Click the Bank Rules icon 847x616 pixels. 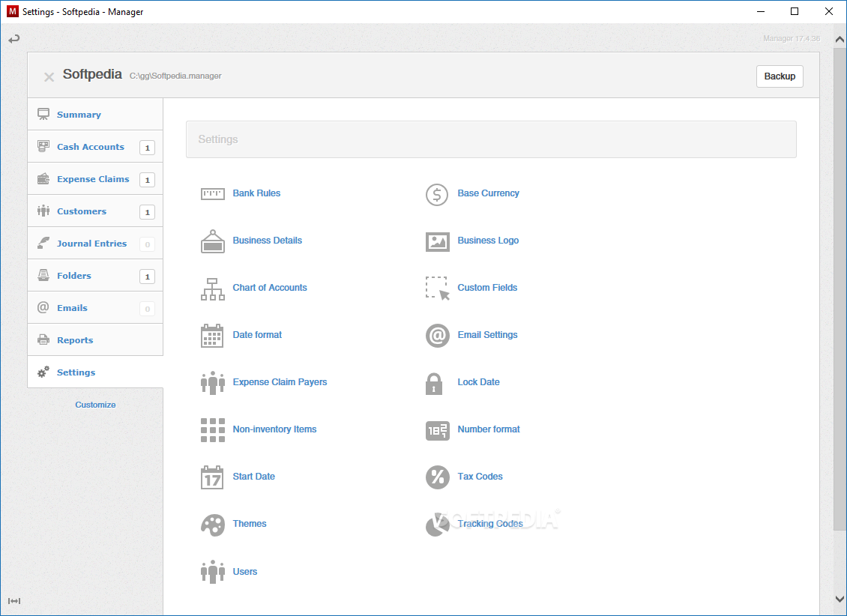pyautogui.click(x=212, y=194)
